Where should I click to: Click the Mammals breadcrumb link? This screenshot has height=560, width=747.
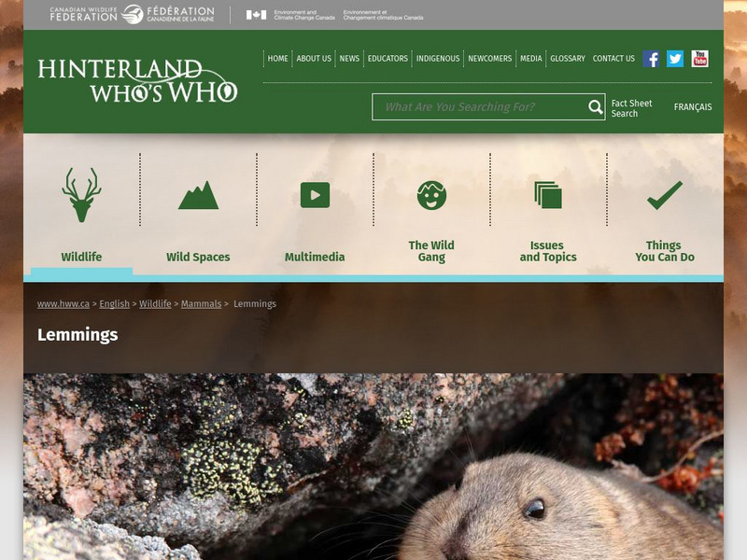(x=201, y=304)
